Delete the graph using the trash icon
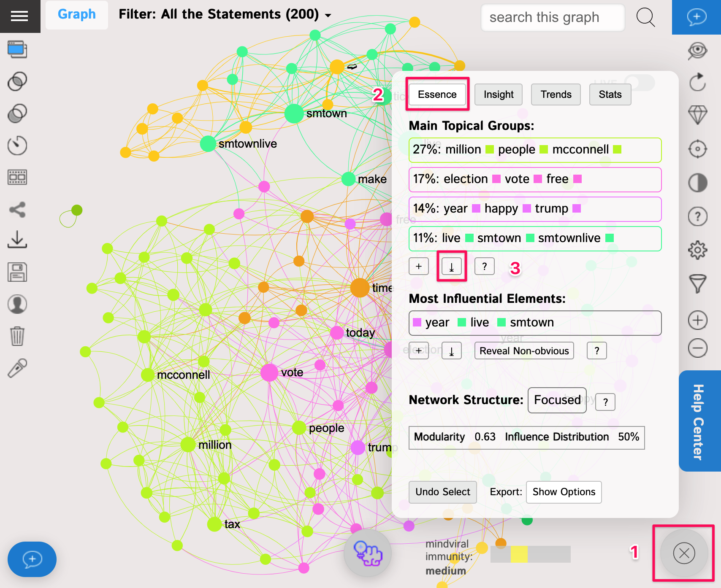Image resolution: width=721 pixels, height=588 pixels. point(17,335)
